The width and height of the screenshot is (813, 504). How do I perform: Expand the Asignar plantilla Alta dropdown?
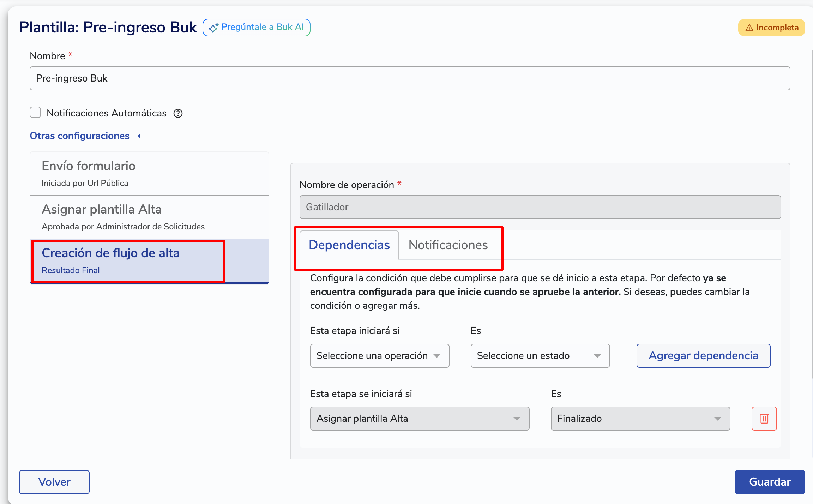(419, 419)
